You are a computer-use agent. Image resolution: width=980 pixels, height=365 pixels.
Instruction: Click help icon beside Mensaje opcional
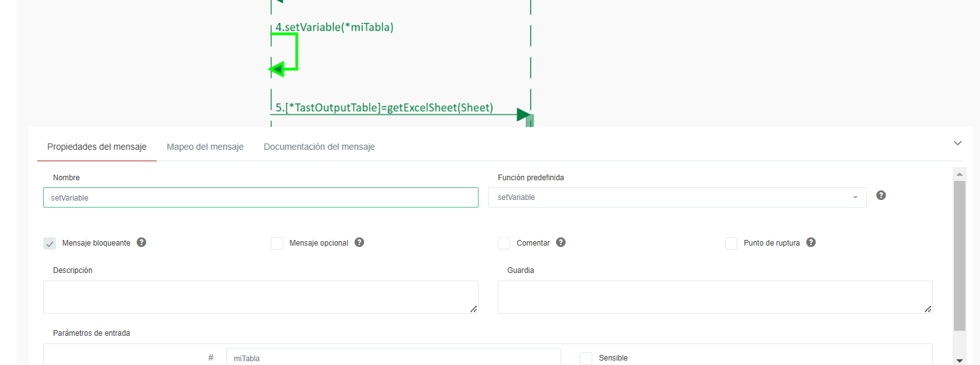(359, 242)
